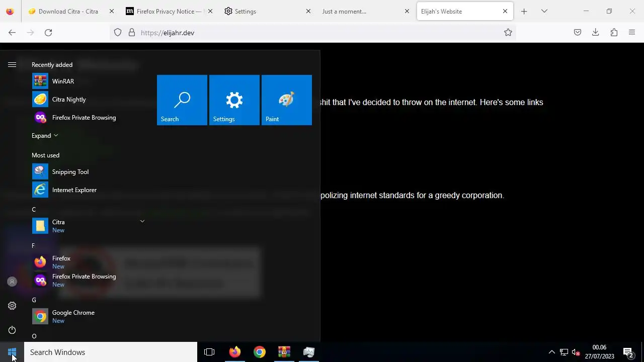
Task: Click the Search Windows box
Action: click(x=111, y=352)
